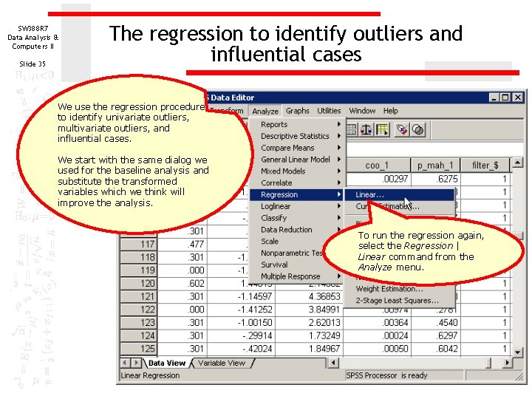Click the horizontal scrollbar left arrow
This screenshot has width=532, height=399.
[x=333, y=363]
